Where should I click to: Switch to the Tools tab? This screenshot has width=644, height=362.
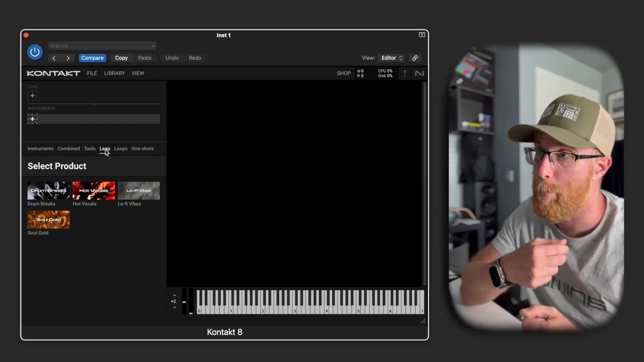tap(90, 149)
